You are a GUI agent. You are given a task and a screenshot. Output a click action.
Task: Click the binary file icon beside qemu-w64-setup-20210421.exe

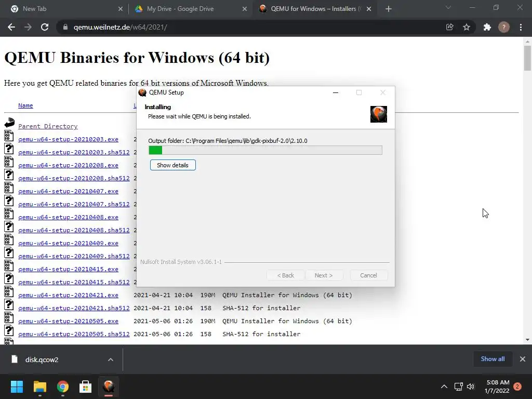click(x=9, y=291)
